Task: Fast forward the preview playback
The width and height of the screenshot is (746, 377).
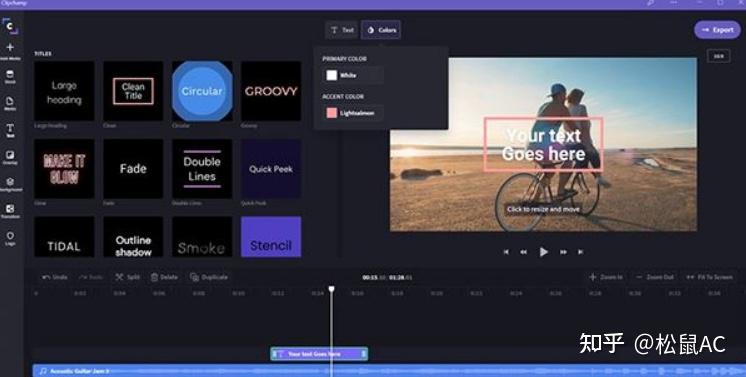Action: [x=563, y=252]
